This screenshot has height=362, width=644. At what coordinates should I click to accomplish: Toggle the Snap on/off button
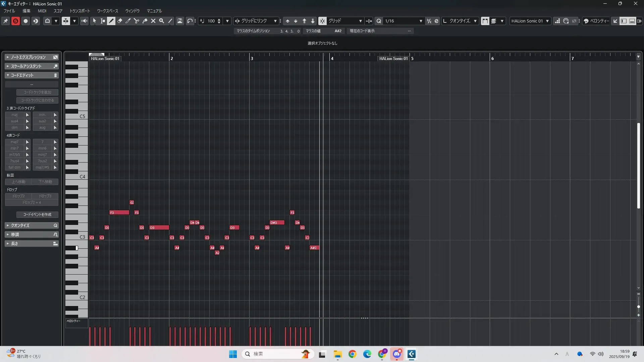coord(322,21)
